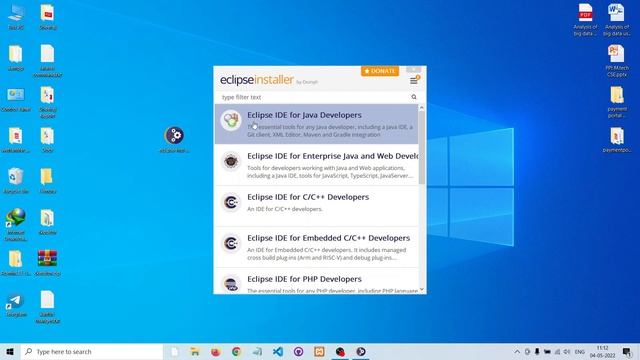Open the Eclipse installer hamburger menu

tap(413, 80)
